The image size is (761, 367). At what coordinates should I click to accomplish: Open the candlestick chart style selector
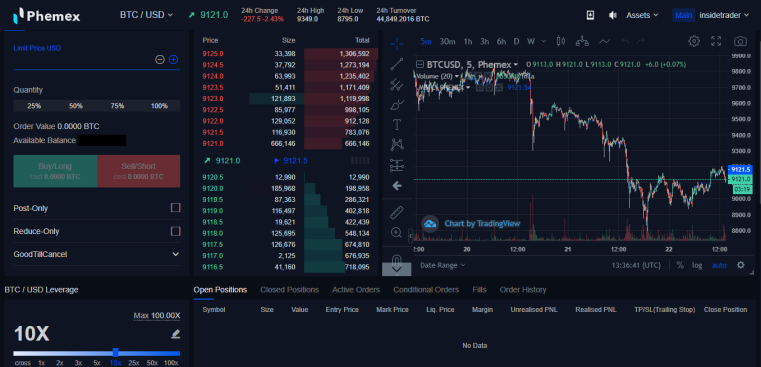561,41
